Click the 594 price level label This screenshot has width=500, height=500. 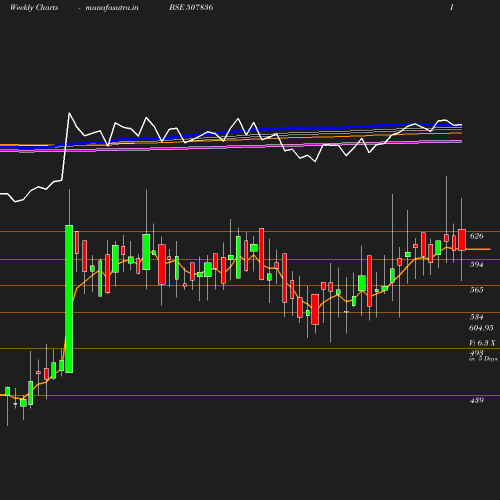tap(476, 264)
